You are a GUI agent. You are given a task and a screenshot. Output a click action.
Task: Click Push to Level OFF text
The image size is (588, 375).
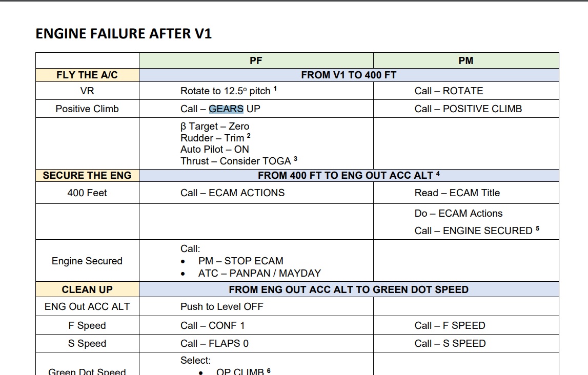pyautogui.click(x=222, y=306)
